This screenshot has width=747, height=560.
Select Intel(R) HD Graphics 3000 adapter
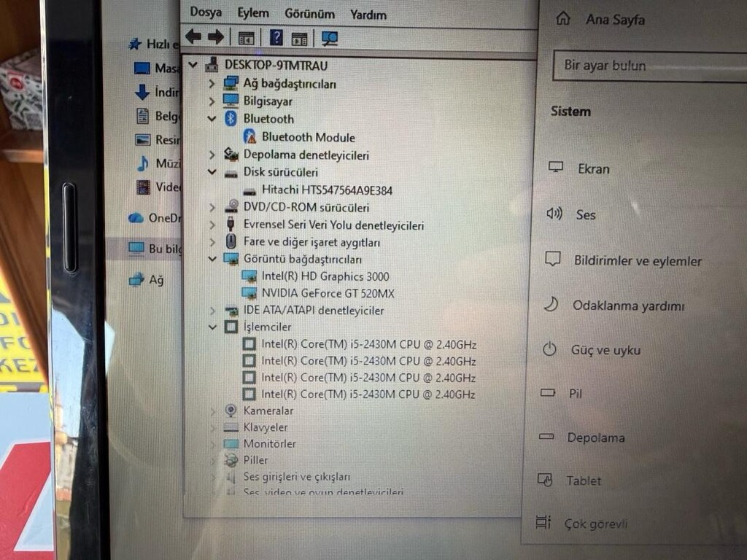325,276
